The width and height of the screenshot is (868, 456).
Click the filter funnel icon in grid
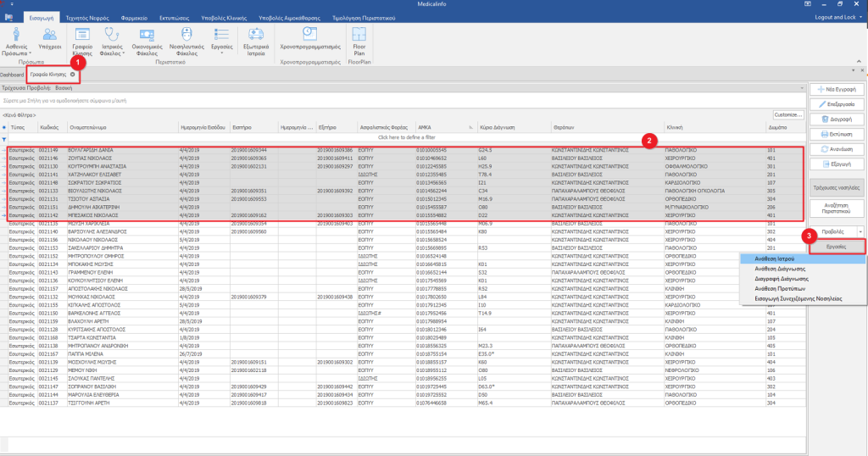click(4, 139)
